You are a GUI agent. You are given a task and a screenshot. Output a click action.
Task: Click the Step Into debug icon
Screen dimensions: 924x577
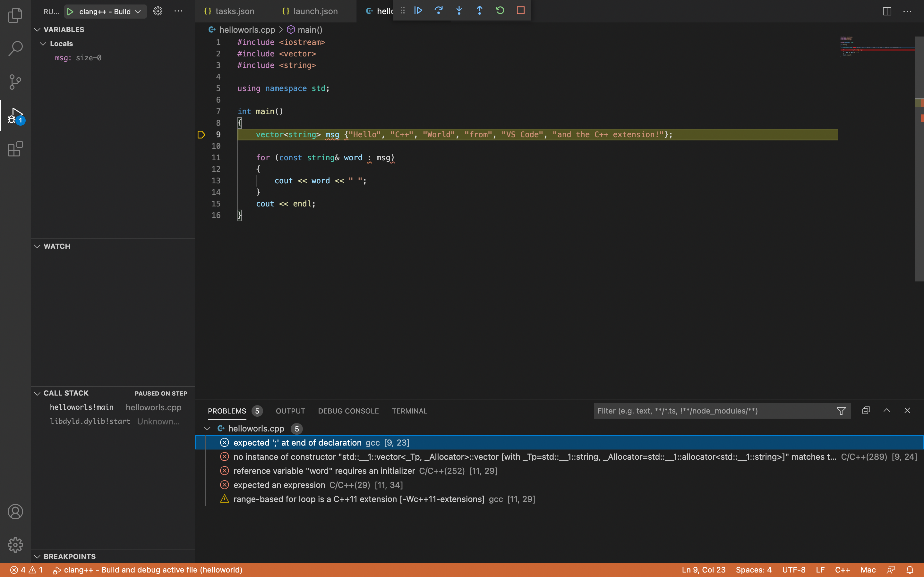click(459, 10)
